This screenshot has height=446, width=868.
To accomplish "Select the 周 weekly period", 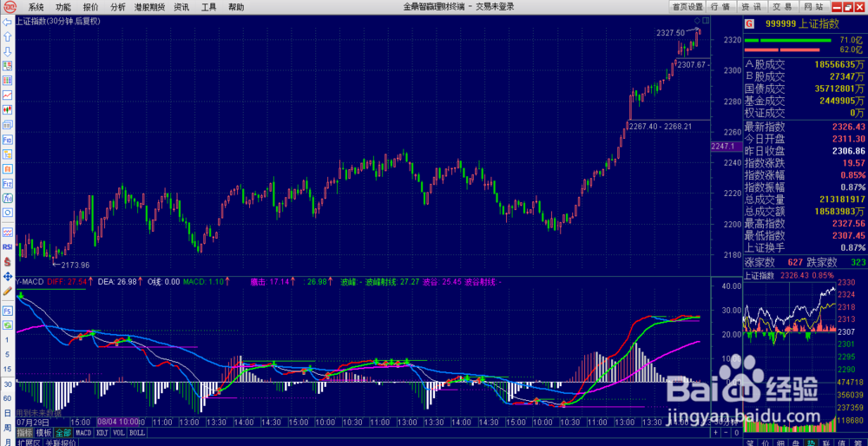I will click(7, 429).
